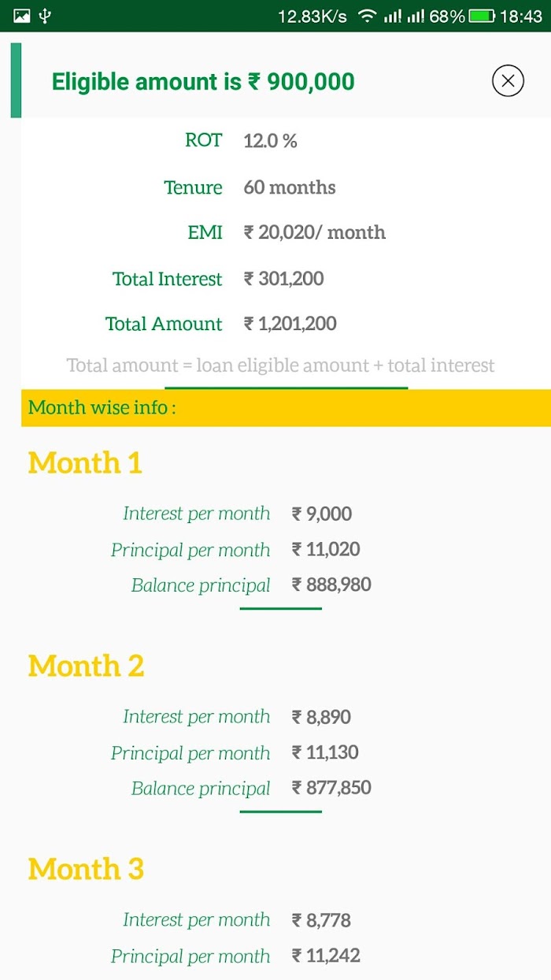Tap the Wi-Fi signal icon
The width and height of the screenshot is (551, 980).
click(x=366, y=16)
